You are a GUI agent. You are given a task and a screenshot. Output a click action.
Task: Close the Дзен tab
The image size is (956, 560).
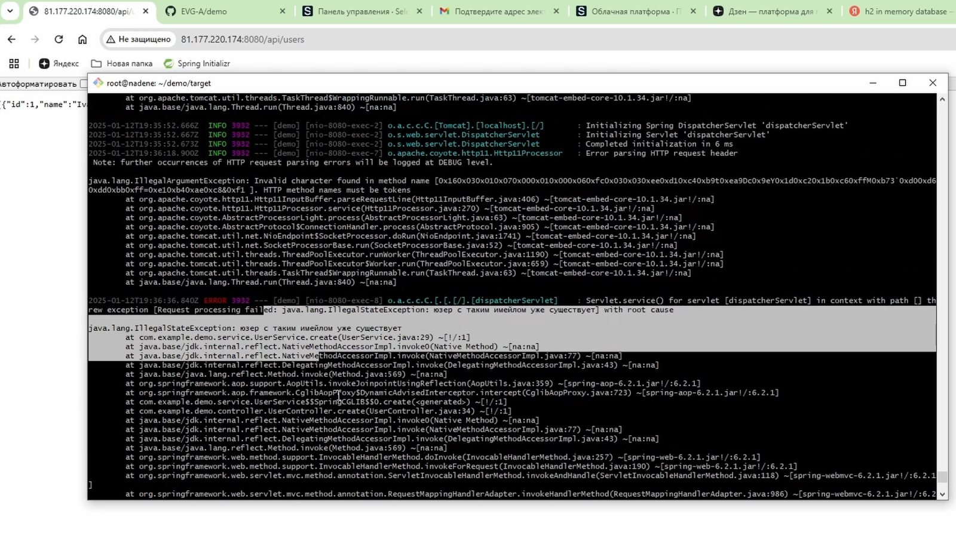(829, 11)
